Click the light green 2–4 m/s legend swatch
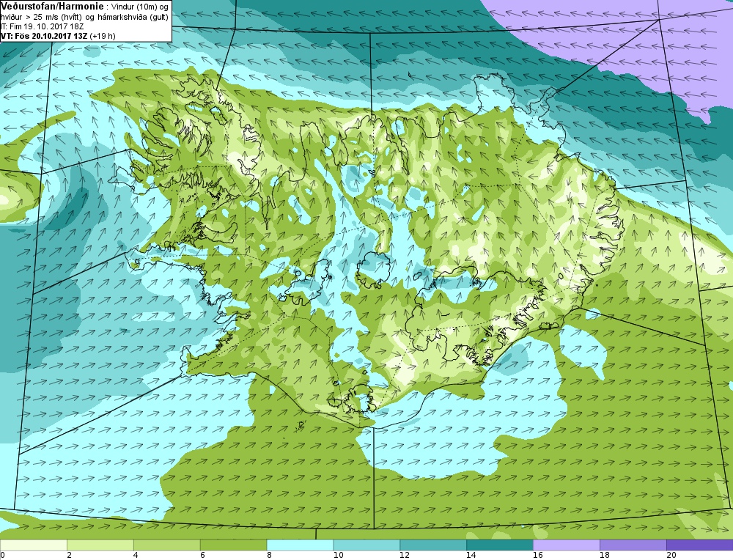 click(100, 545)
